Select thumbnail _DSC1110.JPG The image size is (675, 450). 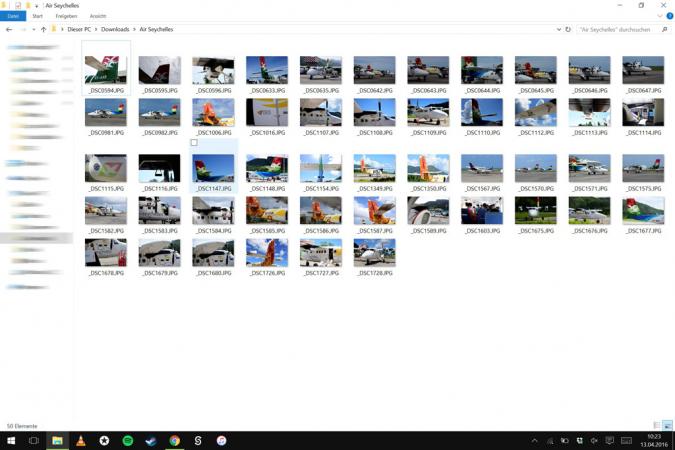[482, 112]
